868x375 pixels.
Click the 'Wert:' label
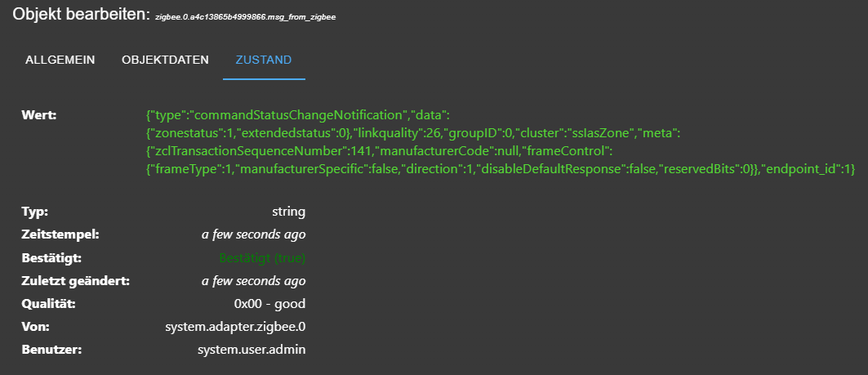39,114
